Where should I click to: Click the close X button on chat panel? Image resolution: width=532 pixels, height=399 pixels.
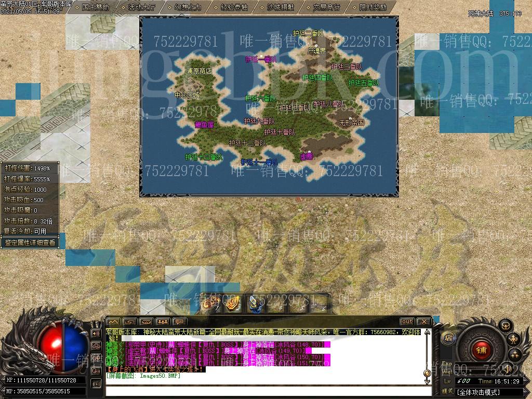pos(423,322)
